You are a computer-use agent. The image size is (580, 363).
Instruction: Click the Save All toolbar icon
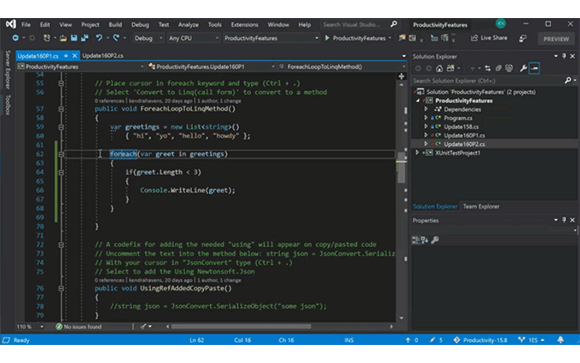[x=85, y=38]
